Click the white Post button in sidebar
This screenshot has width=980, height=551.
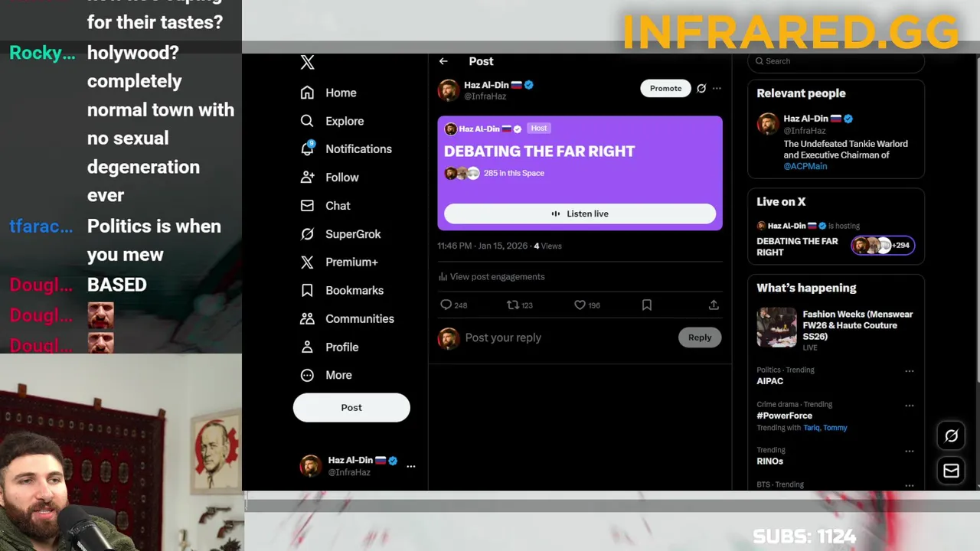pyautogui.click(x=351, y=408)
